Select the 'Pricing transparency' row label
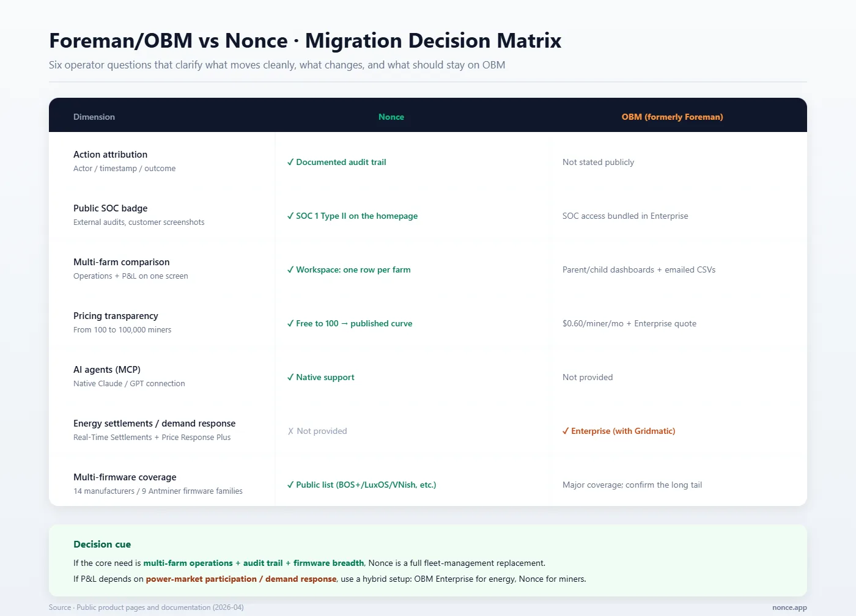 [116, 316]
